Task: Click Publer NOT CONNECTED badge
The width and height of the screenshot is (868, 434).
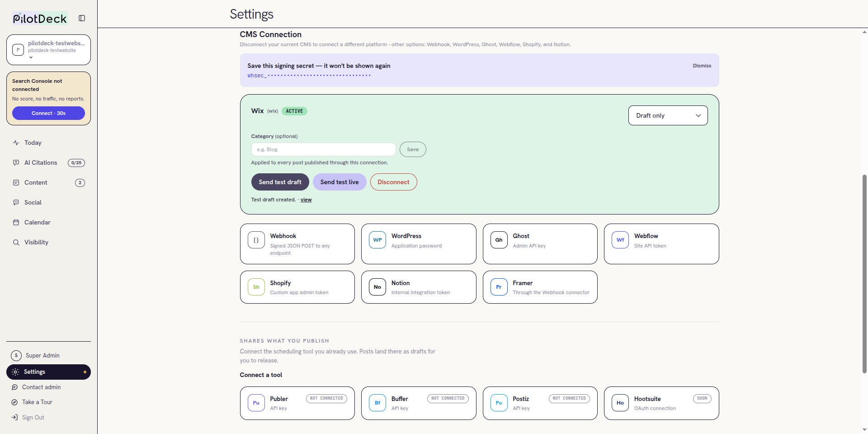Action: 327,398
